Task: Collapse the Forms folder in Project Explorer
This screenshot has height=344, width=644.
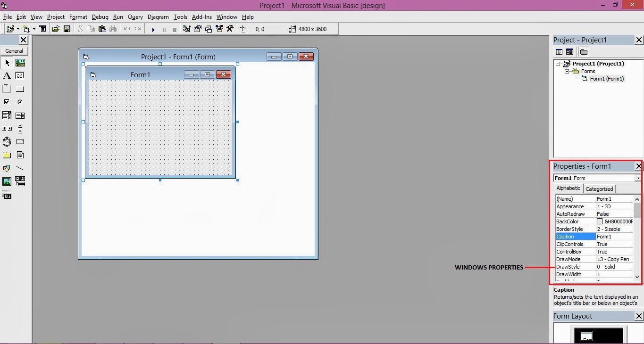Action: (x=567, y=71)
